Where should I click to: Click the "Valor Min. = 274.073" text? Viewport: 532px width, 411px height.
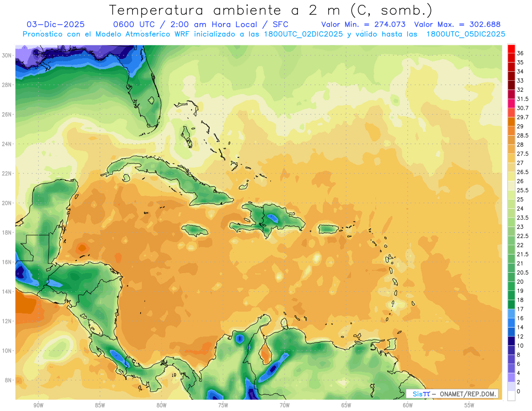(x=364, y=24)
